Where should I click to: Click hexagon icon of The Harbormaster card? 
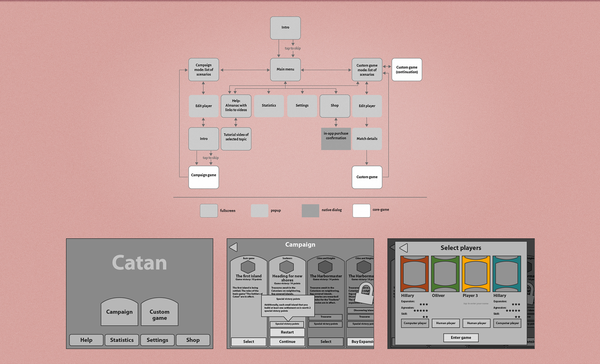click(x=325, y=267)
